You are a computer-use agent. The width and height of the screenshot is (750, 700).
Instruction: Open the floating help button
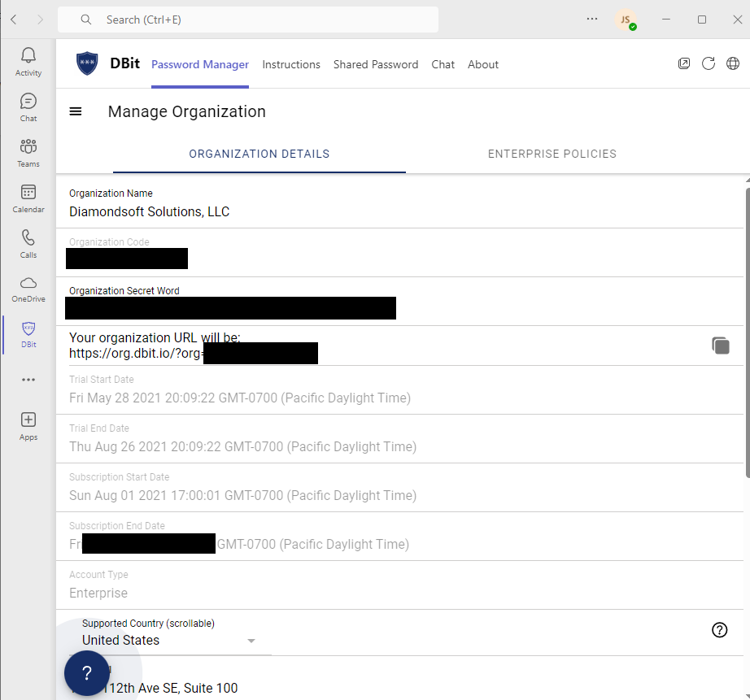(87, 673)
